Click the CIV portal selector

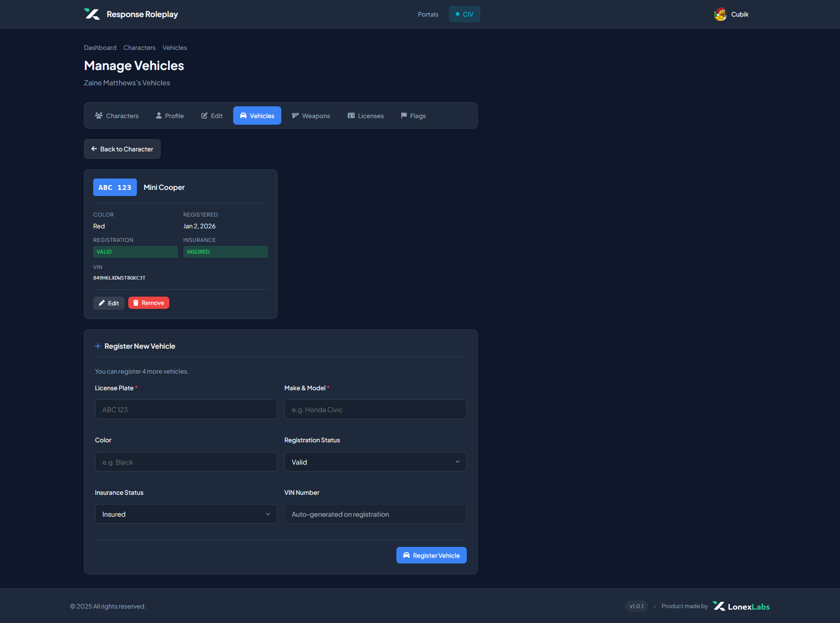465,14
